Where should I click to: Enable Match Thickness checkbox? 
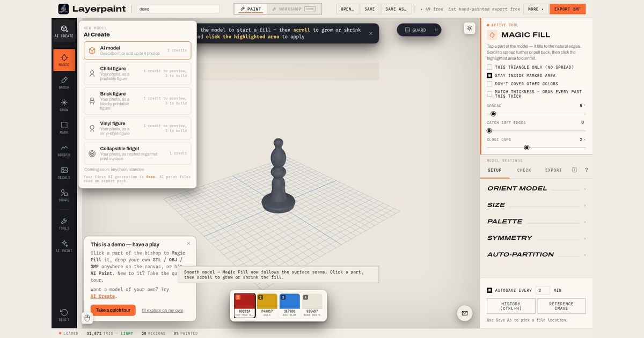coord(489,94)
